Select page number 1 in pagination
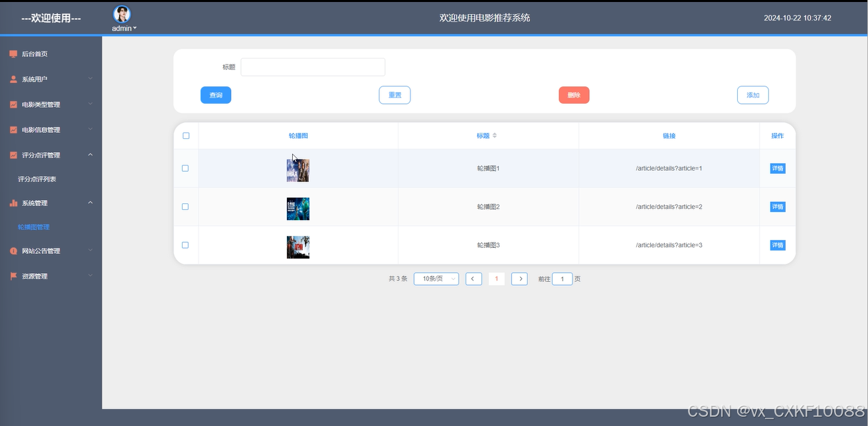Screen dimensions: 868x426 click(x=497, y=279)
